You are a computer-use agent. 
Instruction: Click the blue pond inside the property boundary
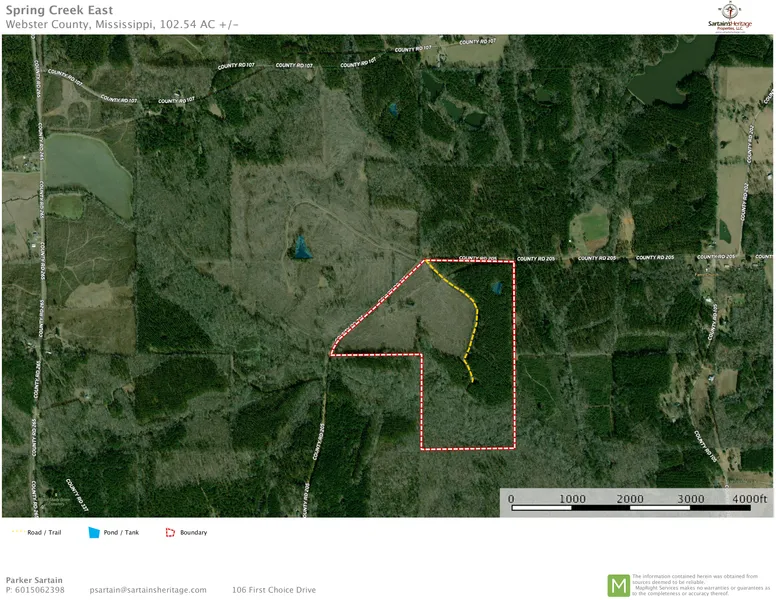496,288
